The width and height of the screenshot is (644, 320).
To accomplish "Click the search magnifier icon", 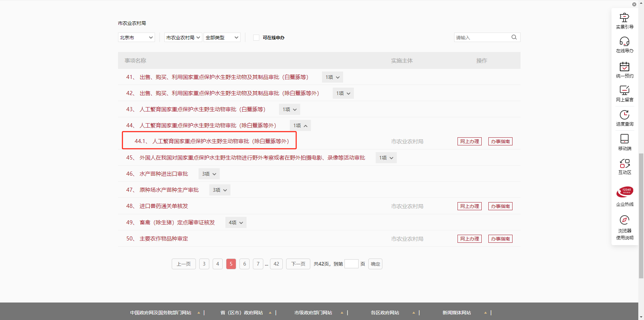I will point(514,37).
